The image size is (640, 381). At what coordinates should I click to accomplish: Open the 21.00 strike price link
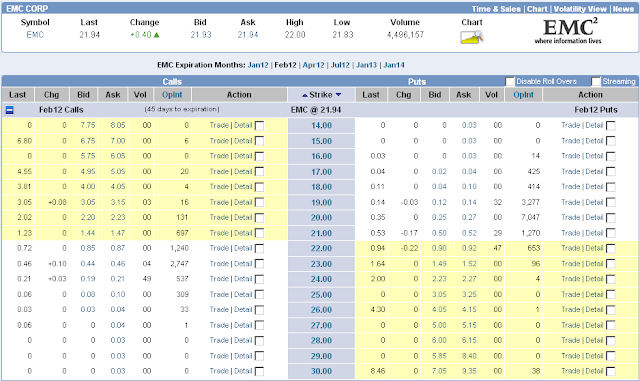pos(321,233)
